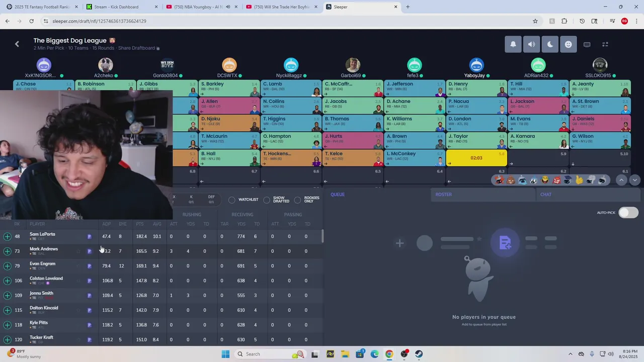Open the Chrome media controls icon

pyautogui.click(x=612, y=21)
